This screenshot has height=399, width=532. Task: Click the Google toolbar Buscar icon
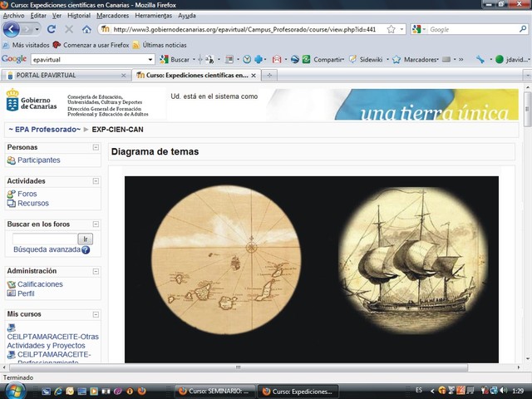(164, 59)
